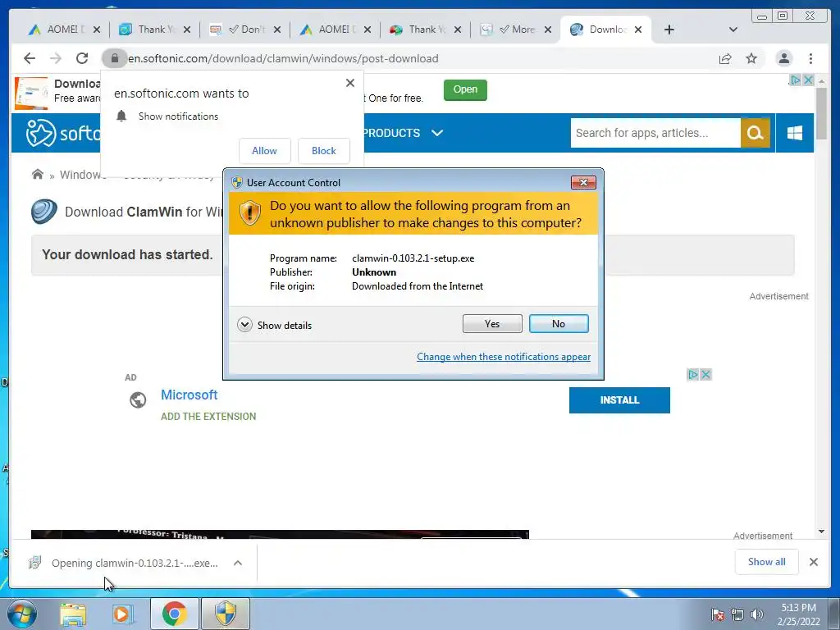
Task: Open a new tab with plus button
Action: pyautogui.click(x=669, y=30)
